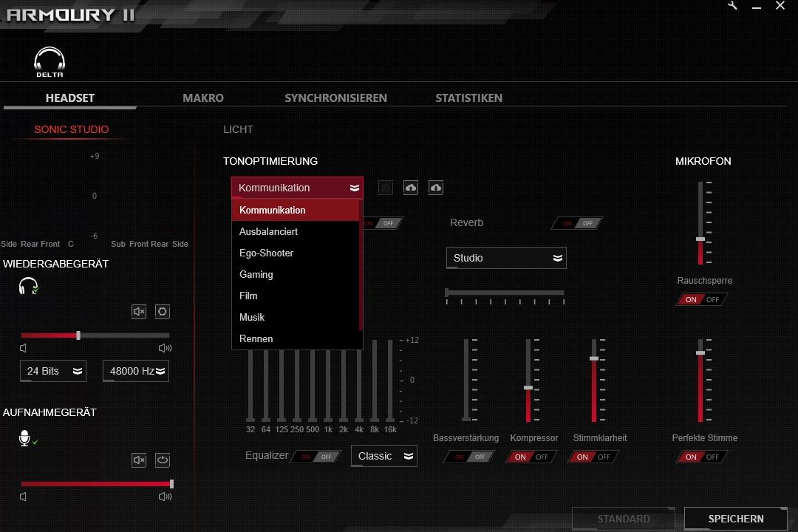Click the download profile cloud icon
Screen dimensions: 798x532
click(436, 188)
